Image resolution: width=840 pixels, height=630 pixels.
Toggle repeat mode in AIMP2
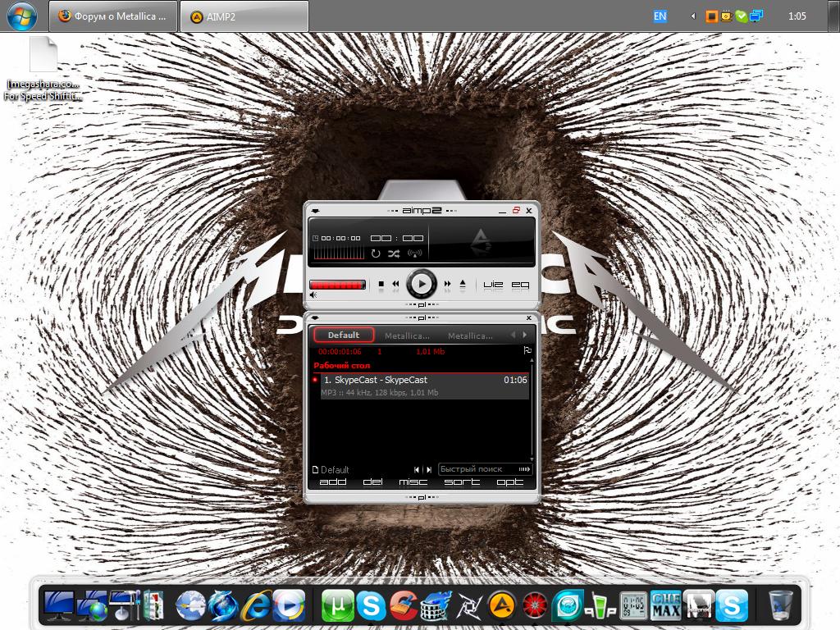click(376, 253)
